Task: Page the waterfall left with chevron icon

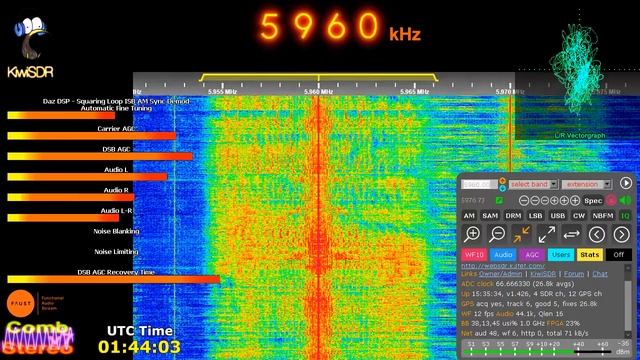Action: click(597, 235)
